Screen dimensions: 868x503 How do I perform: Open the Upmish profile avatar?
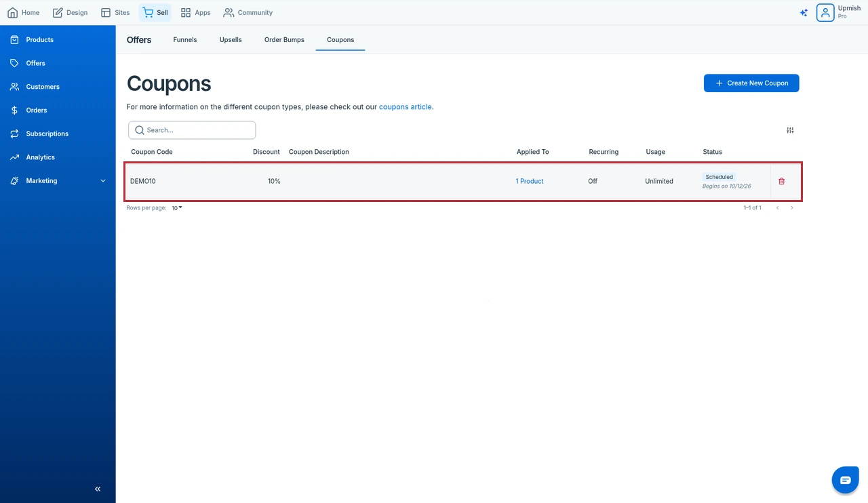click(x=825, y=13)
